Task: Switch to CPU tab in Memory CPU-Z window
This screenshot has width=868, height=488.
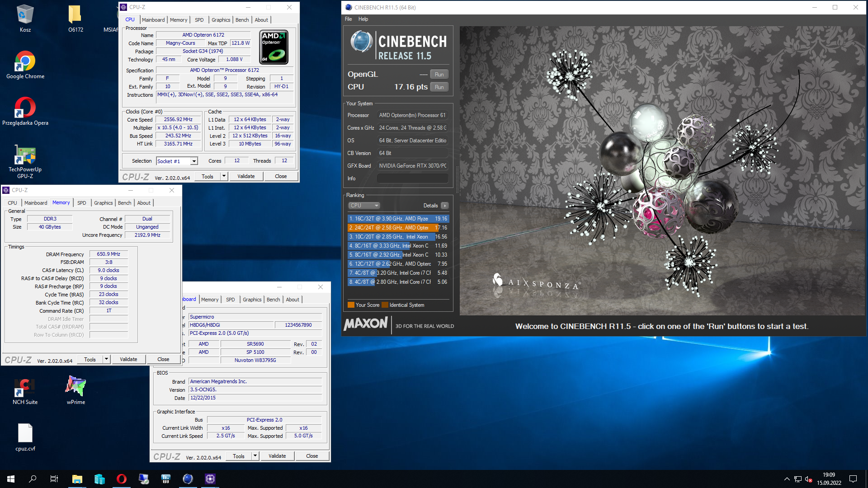Action: tap(13, 203)
